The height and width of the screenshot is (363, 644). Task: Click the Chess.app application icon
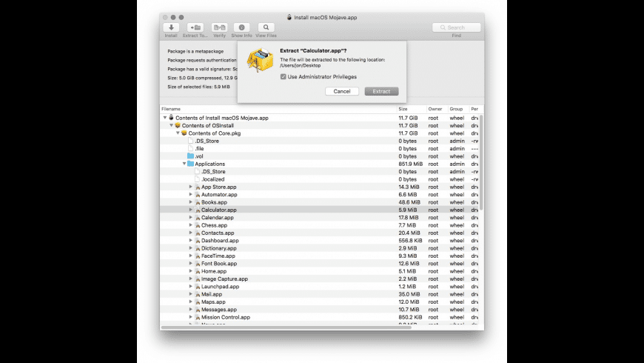(x=197, y=225)
